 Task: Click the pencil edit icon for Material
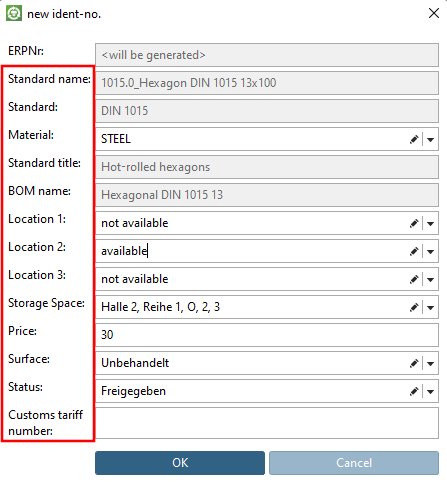point(414,139)
